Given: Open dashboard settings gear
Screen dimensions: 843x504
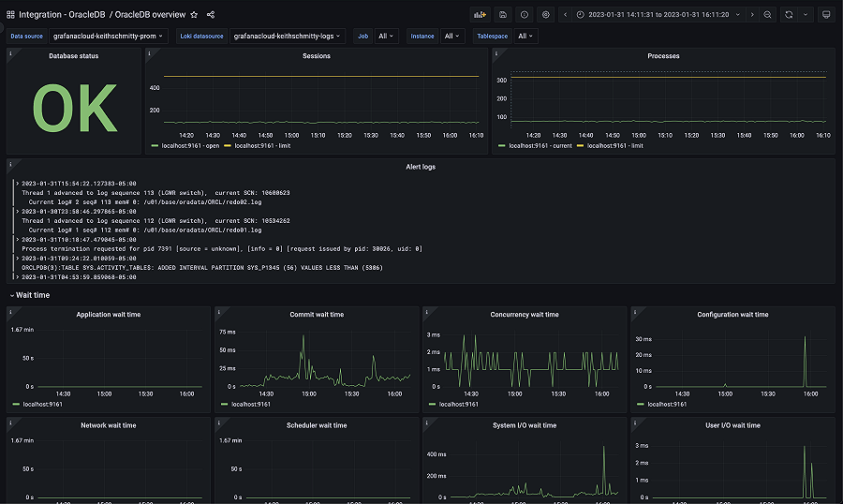Looking at the screenshot, I should point(546,15).
